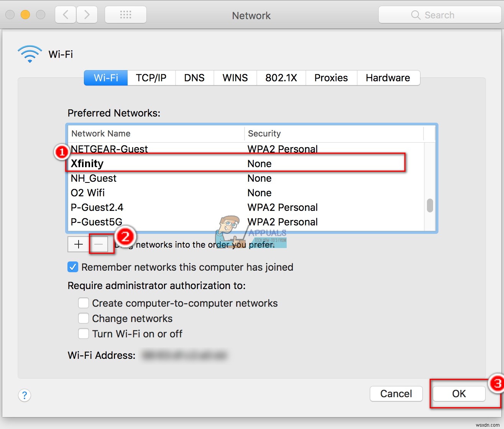
Task: Switch to the DNS tab
Action: click(194, 78)
